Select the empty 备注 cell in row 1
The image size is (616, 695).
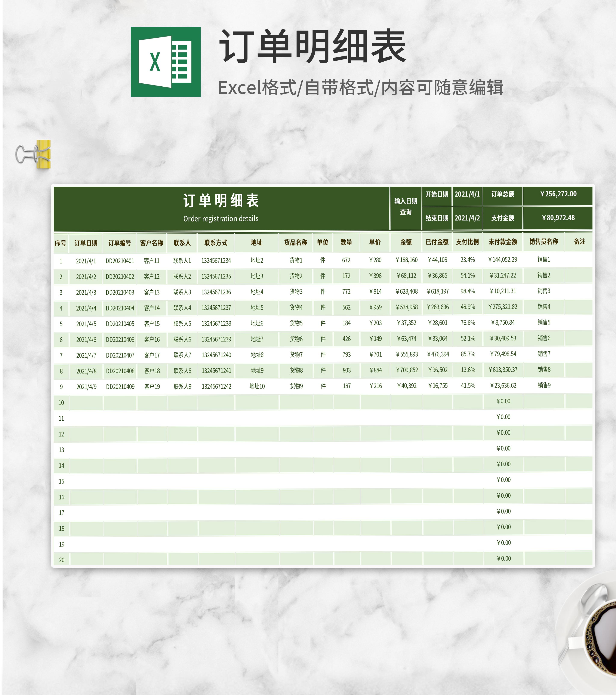point(579,260)
